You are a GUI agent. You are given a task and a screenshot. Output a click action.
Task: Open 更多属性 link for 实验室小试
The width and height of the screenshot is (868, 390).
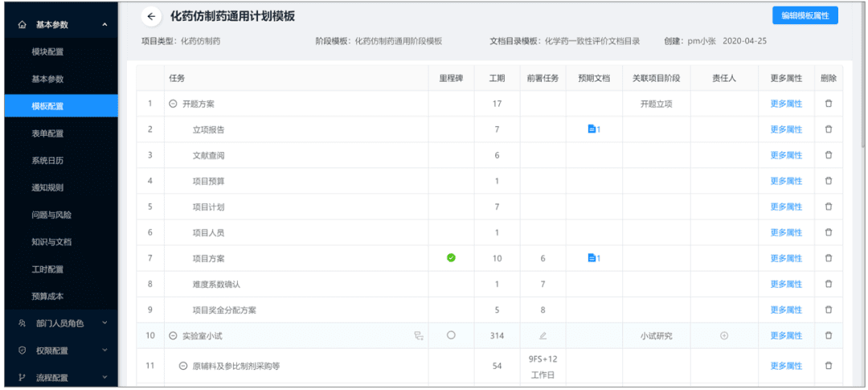[x=786, y=335]
